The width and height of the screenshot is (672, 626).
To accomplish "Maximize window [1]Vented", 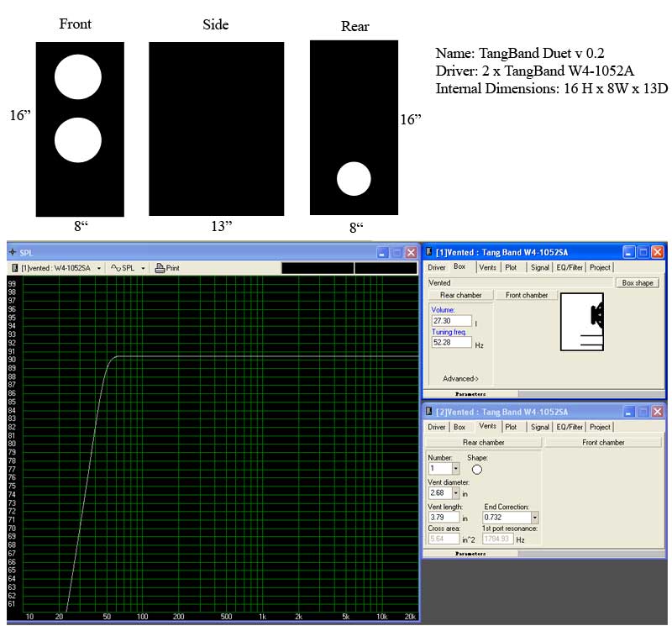I will tap(643, 252).
